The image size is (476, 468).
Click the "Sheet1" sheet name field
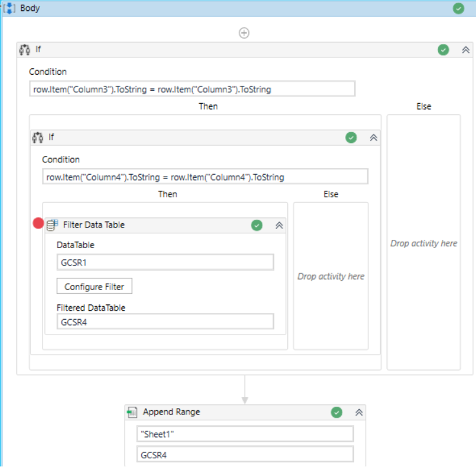pos(245,434)
